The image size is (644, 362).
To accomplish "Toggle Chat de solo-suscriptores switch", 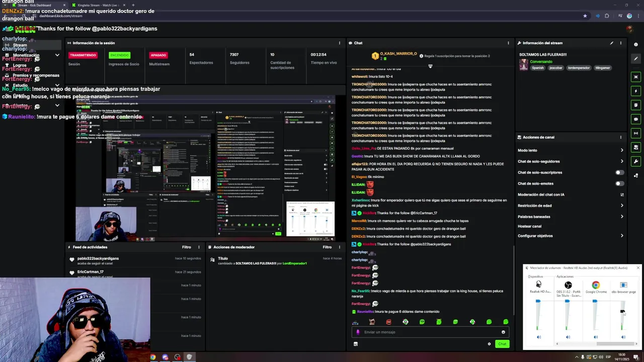I will point(620,172).
